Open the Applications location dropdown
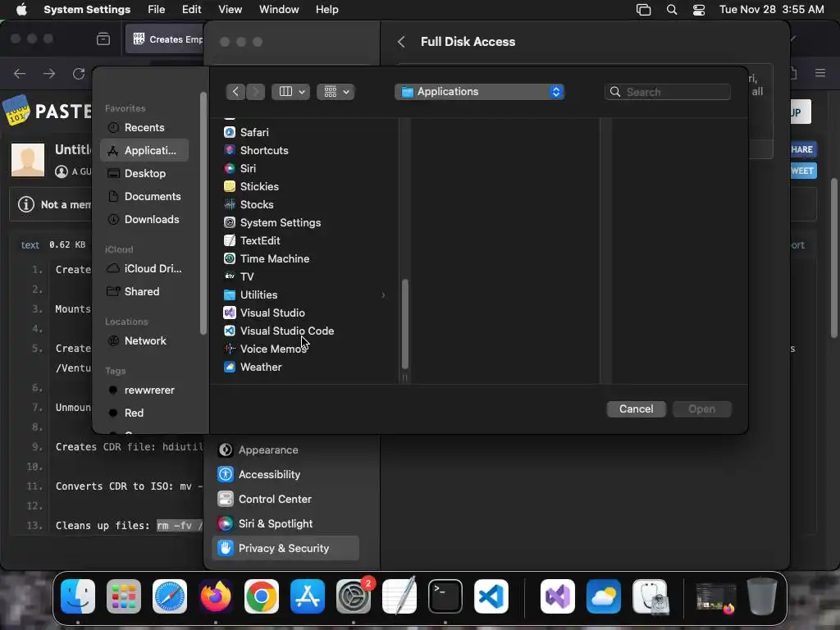The image size is (840, 630). coord(479,92)
